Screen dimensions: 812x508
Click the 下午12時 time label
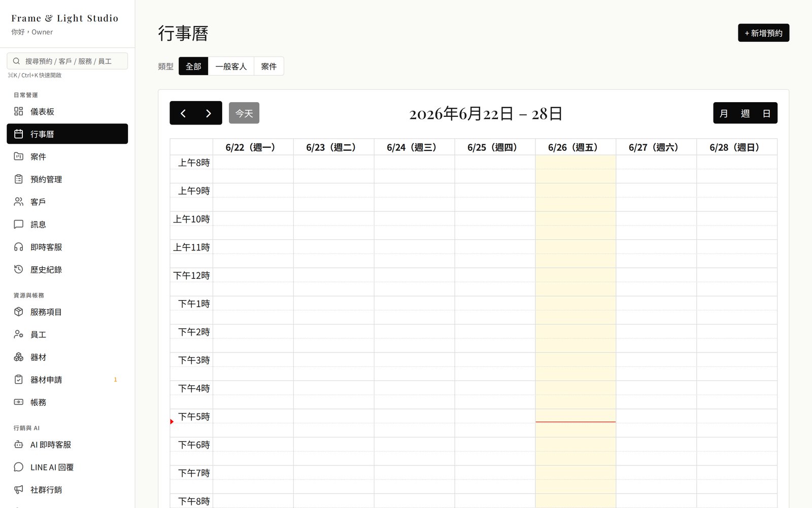point(191,275)
